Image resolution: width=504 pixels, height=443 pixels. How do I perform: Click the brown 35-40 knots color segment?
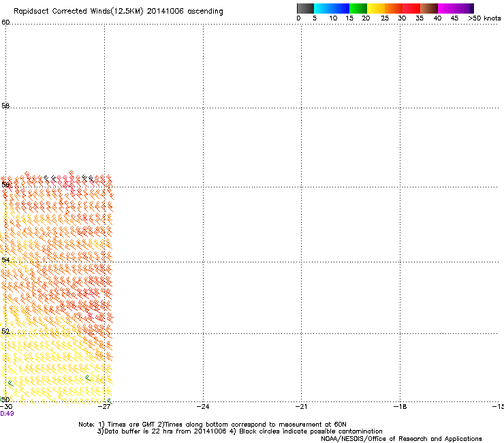pos(429,8)
